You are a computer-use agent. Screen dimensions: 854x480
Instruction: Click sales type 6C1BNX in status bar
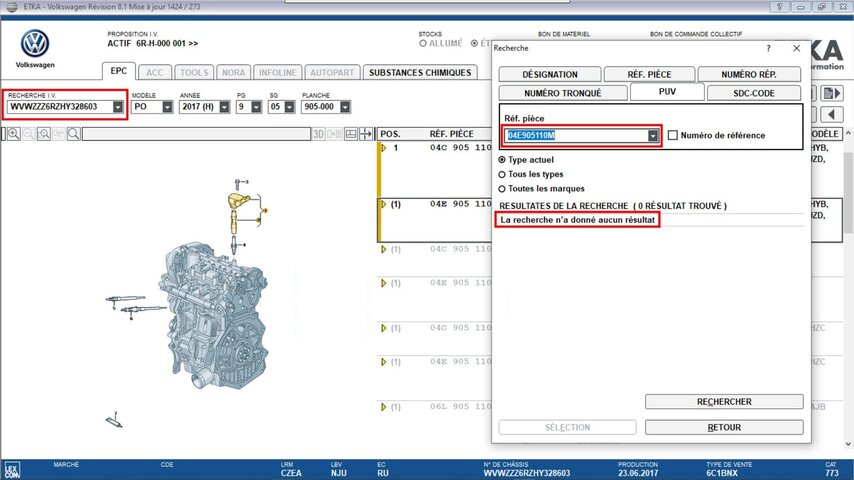(x=722, y=473)
